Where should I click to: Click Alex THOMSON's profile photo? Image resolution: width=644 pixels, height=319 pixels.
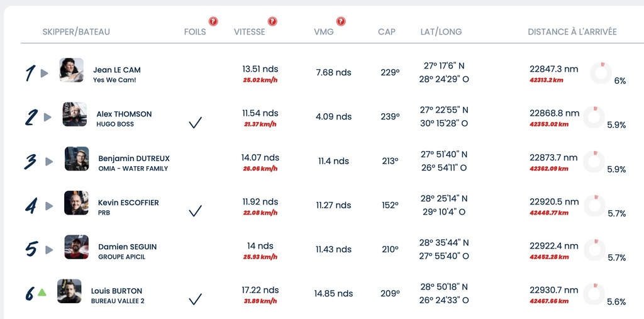75,114
